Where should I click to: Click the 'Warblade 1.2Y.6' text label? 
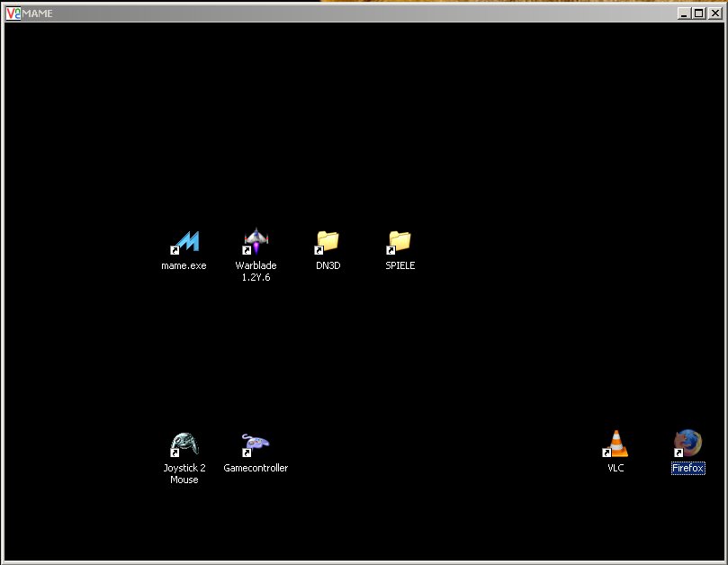[256, 272]
